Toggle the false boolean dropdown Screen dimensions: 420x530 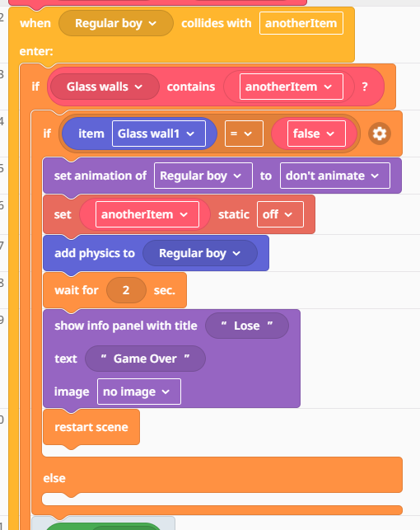pos(317,134)
